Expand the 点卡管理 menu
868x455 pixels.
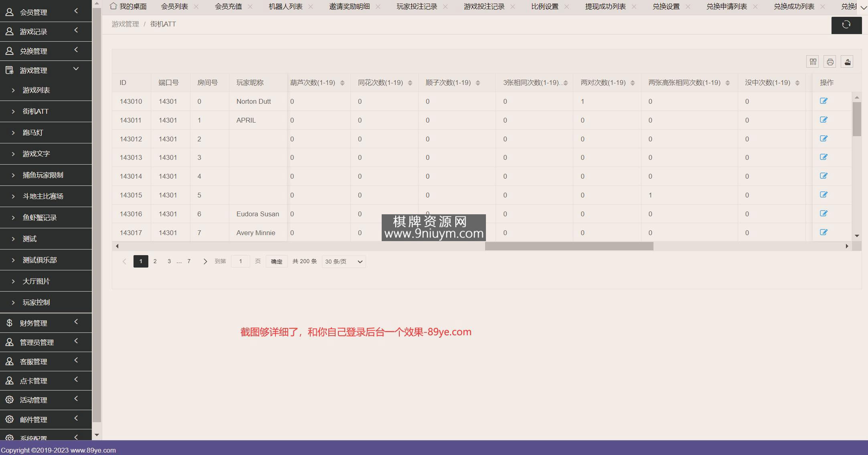[46, 381]
